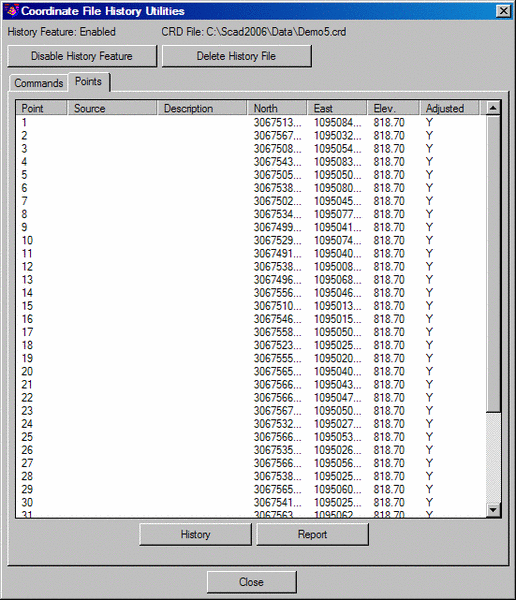Click the Close button at bottom
This screenshot has height=600, width=516.
(x=251, y=582)
